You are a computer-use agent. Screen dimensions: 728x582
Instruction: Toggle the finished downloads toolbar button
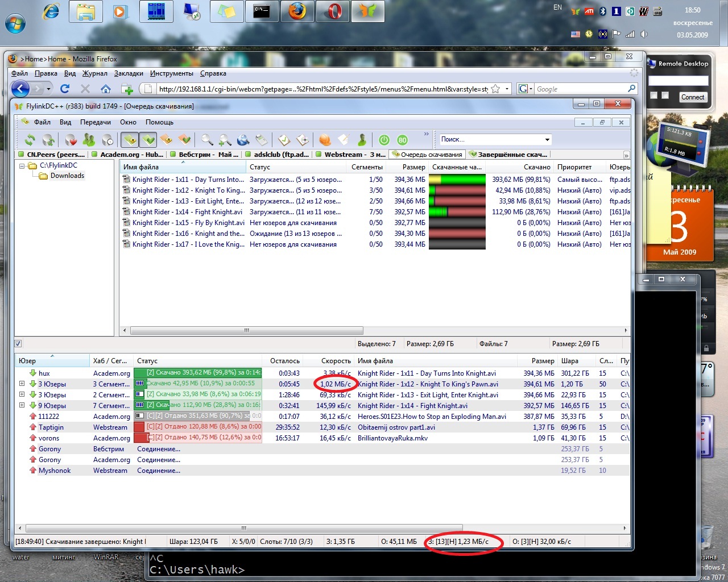point(148,140)
